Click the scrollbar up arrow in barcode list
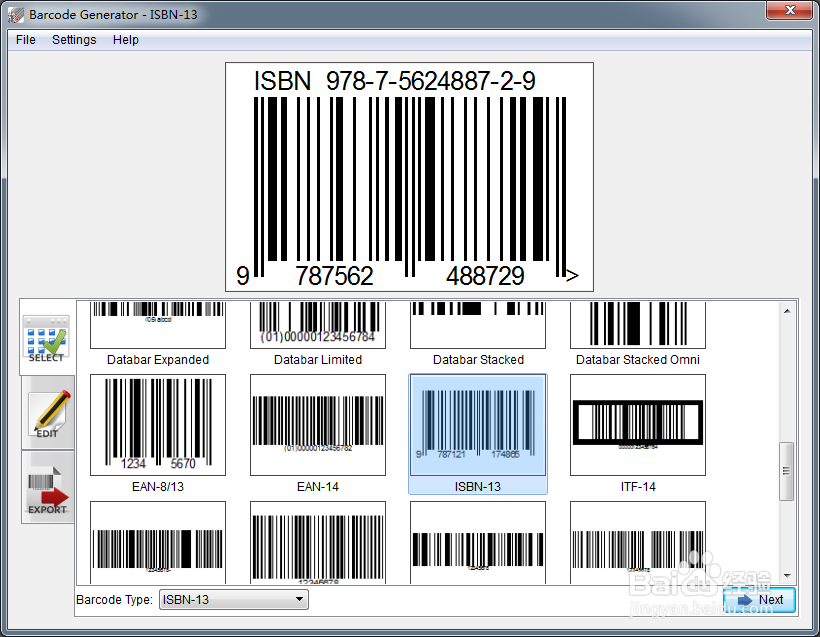This screenshot has height=637, width=820. [787, 311]
